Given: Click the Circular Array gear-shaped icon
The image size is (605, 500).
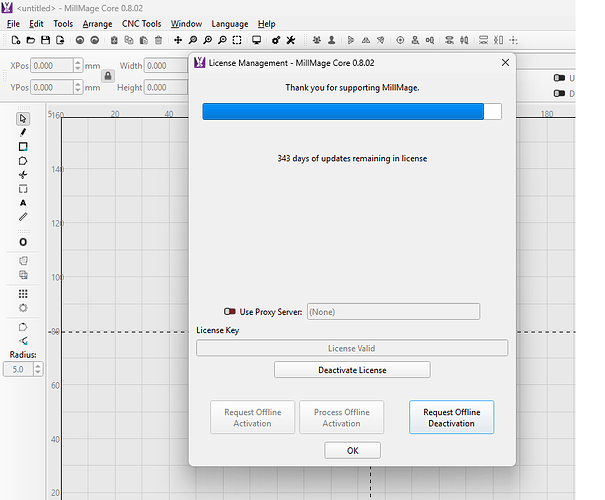Looking at the screenshot, I should (23, 308).
